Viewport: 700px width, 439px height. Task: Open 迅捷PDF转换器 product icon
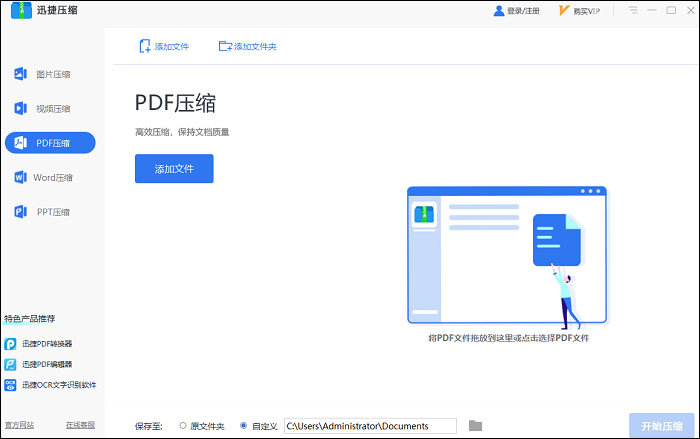[x=10, y=343]
